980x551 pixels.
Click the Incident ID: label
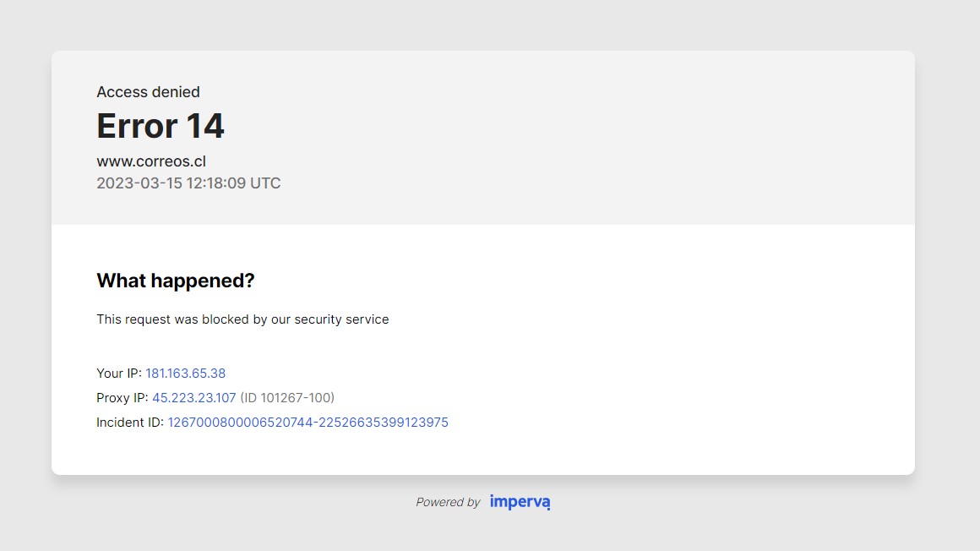[130, 423]
